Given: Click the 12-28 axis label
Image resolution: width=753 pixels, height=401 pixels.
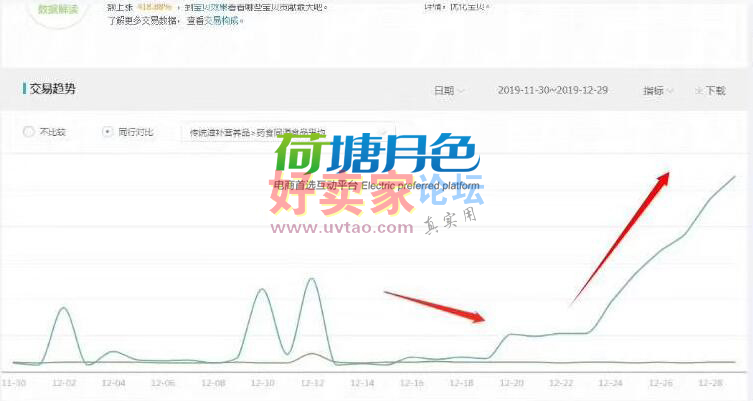Looking at the screenshot, I should [710, 383].
